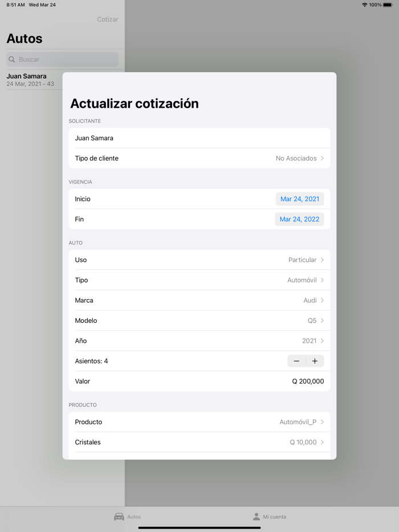Switch to the Mi cuenta tab

270,516
